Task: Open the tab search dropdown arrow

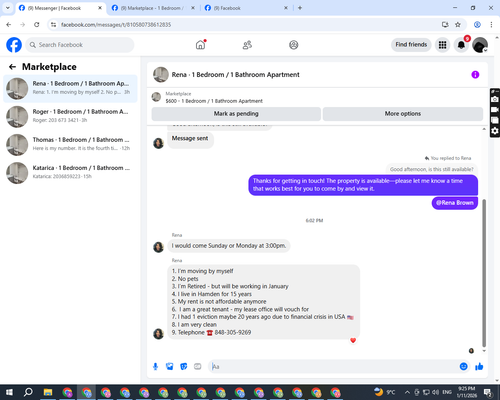Action: [8, 8]
